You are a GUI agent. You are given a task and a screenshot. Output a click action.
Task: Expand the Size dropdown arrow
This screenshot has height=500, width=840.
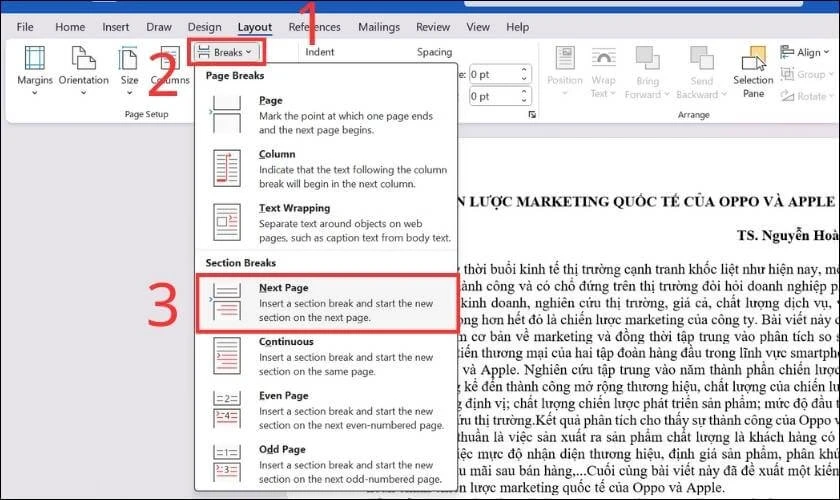click(129, 93)
